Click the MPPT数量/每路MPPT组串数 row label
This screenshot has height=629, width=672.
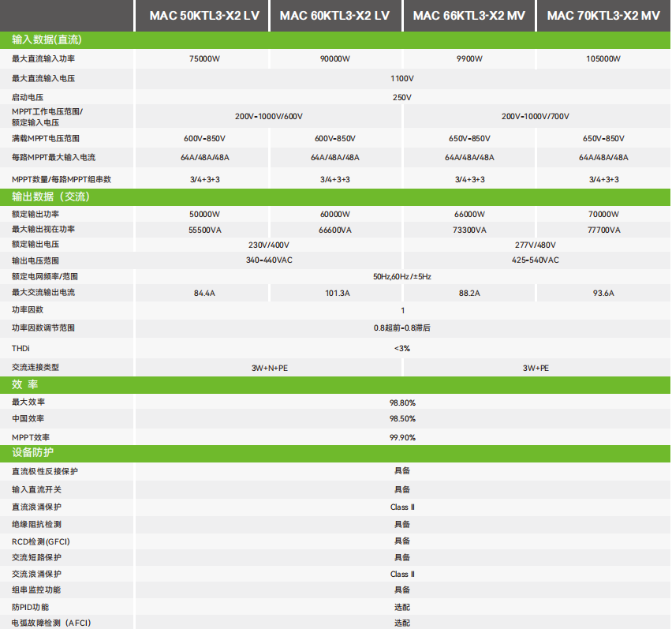pos(62,179)
